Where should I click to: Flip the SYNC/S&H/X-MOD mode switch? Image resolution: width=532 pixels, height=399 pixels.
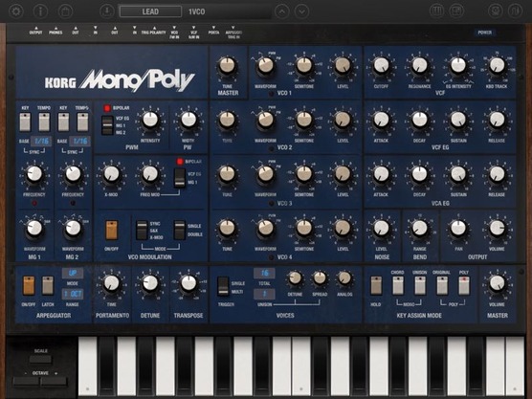pyautogui.click(x=142, y=231)
